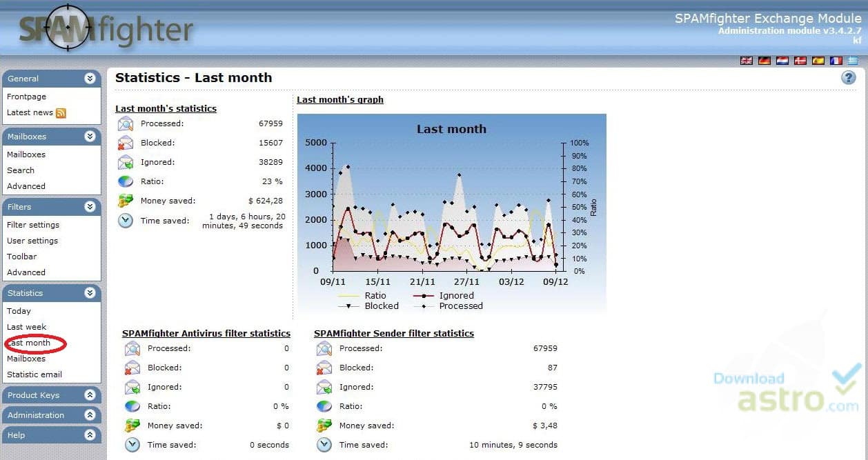Screen dimensions: 868x460
Task: Select the Netherlands flag language
Action: [782, 61]
